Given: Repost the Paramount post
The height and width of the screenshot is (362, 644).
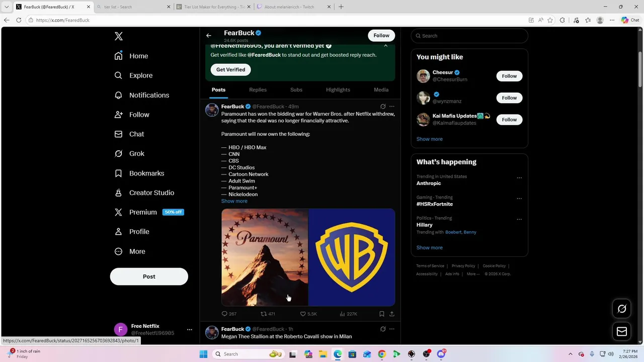Looking at the screenshot, I should point(268,314).
